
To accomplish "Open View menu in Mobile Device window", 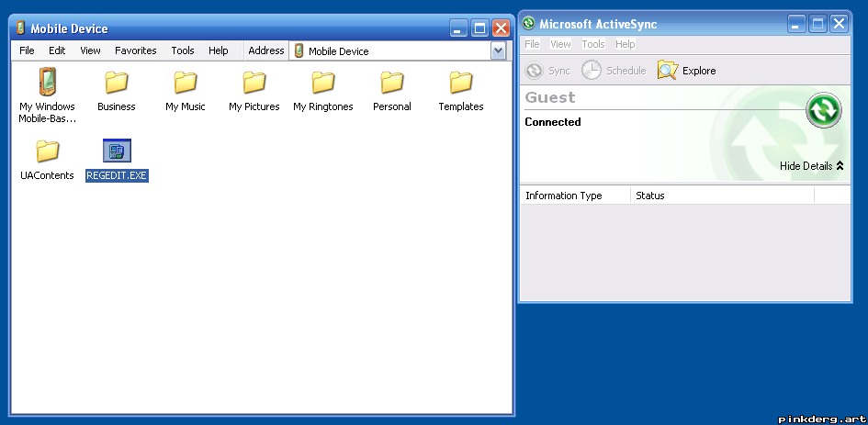I will point(90,50).
